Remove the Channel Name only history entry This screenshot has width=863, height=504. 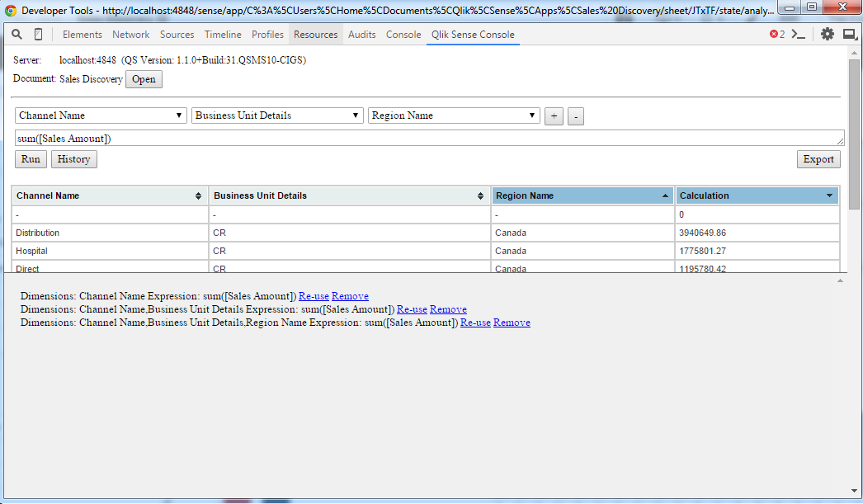pos(350,296)
